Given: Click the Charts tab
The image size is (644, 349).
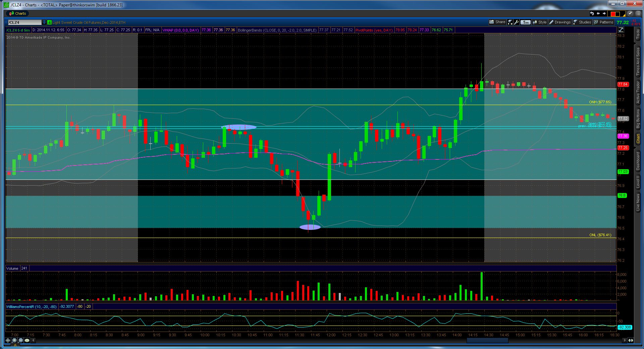Looking at the screenshot, I should pyautogui.click(x=18, y=13).
